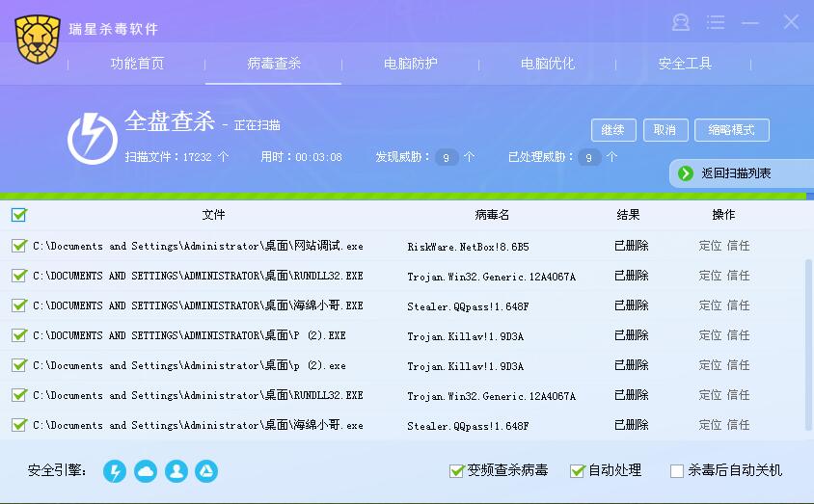Click the 已删除 result for 网站调试.exe
Image resolution: width=814 pixels, height=504 pixels.
click(632, 246)
